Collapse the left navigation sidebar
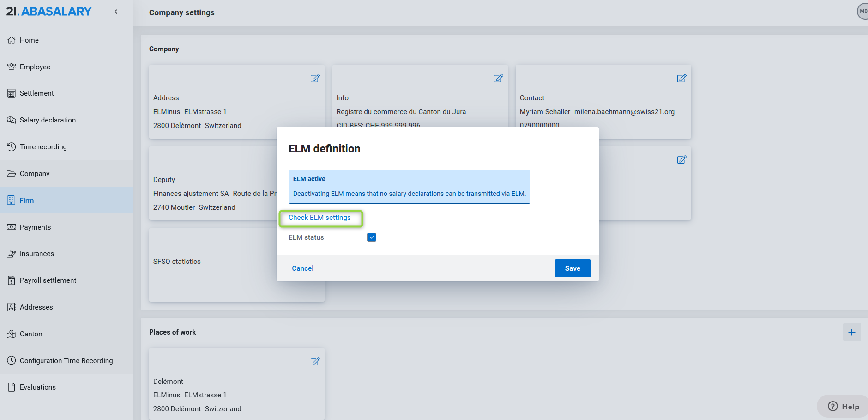Screen dimensions: 868x420 [x=116, y=12]
